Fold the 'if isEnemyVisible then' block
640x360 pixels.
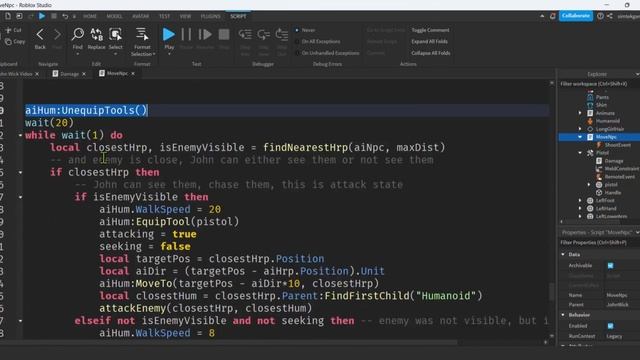[20, 197]
